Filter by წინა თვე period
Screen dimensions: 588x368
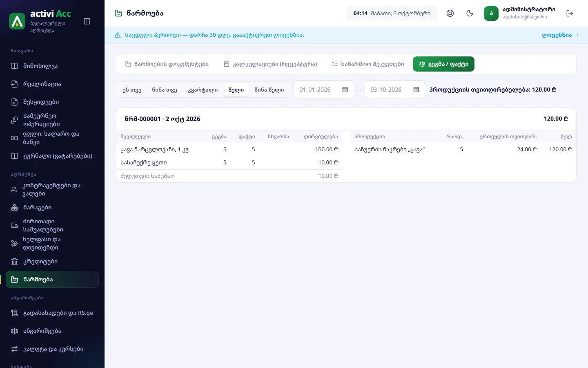tap(165, 90)
